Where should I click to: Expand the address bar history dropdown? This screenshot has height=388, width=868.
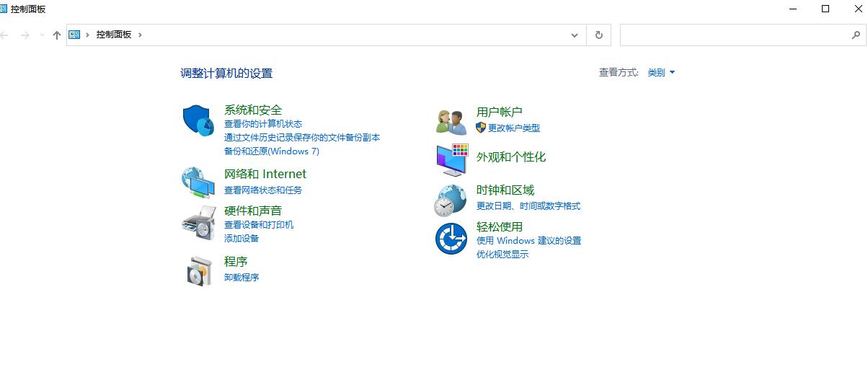(x=575, y=35)
